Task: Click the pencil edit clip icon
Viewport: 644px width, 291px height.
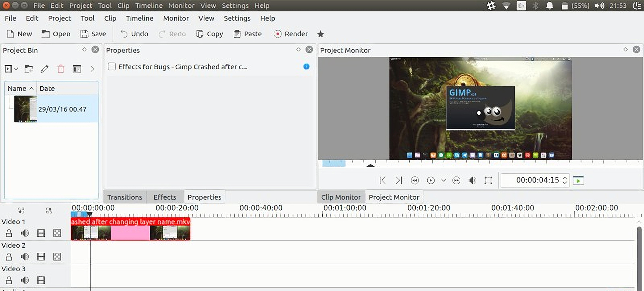Action: [x=44, y=69]
